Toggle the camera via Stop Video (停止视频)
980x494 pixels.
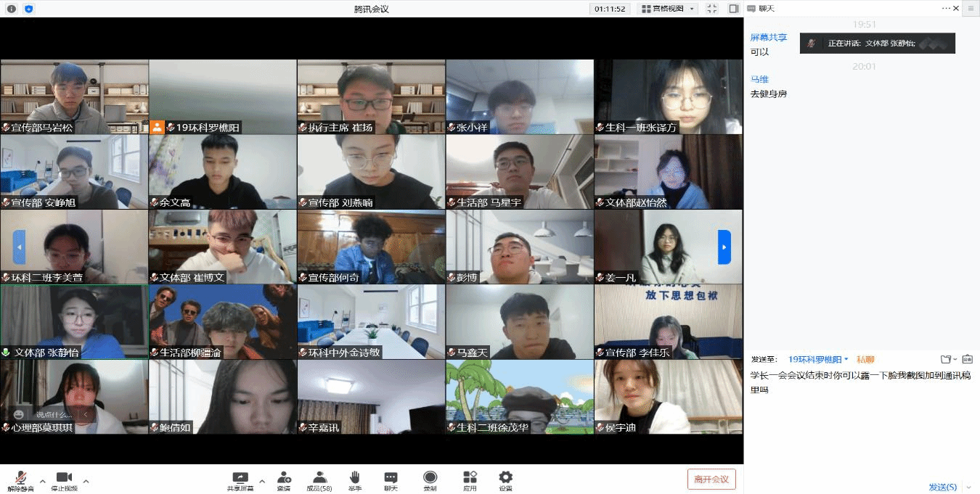coord(64,478)
